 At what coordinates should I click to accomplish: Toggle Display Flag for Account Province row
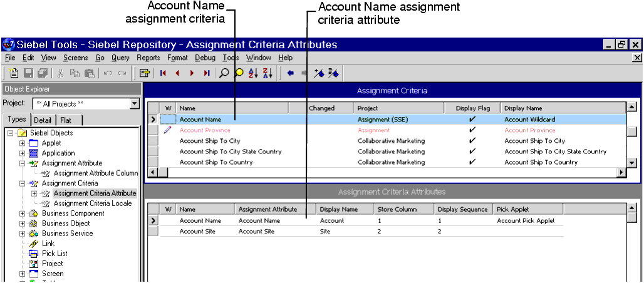(472, 130)
